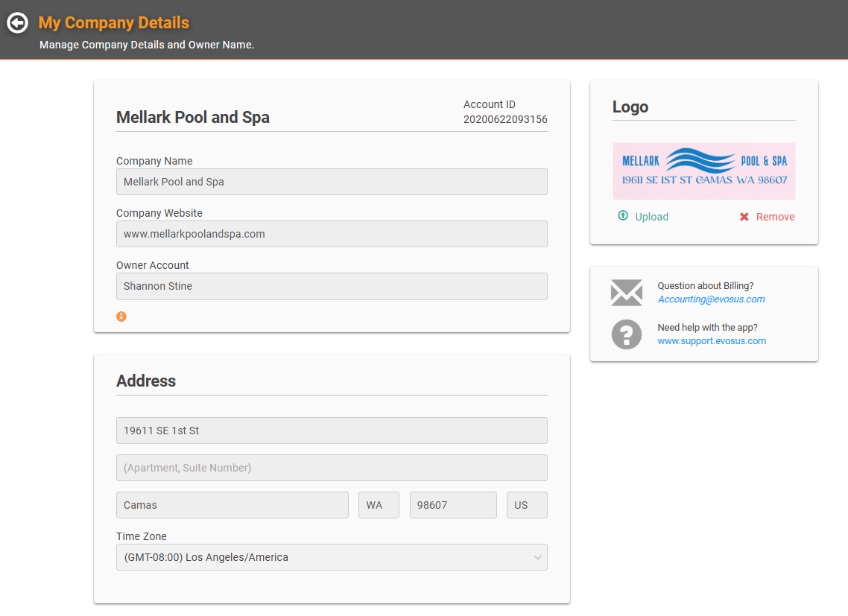The width and height of the screenshot is (848, 616).
Task: Click the zip code field 98607
Action: point(452,505)
